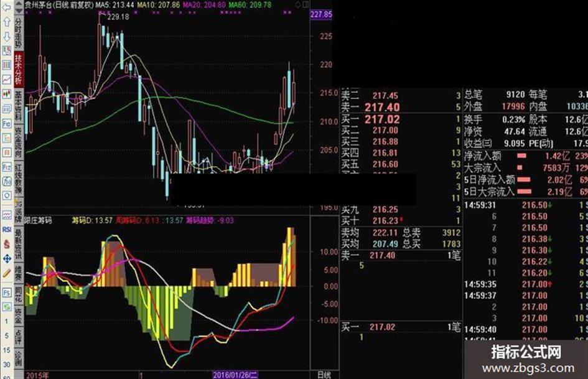The width and height of the screenshot is (588, 379).
Task: Open the 同花 vertical tab
Action: [19, 295]
